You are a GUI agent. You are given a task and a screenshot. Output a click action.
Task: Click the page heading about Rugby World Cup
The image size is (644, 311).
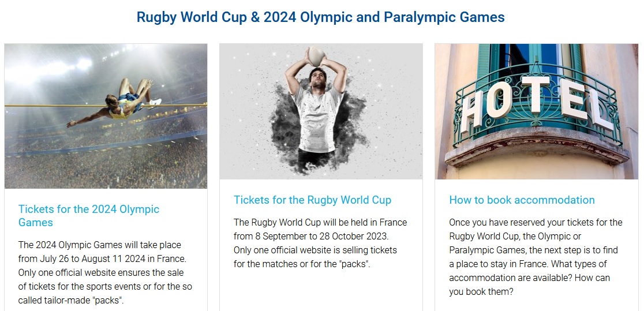pyautogui.click(x=321, y=17)
